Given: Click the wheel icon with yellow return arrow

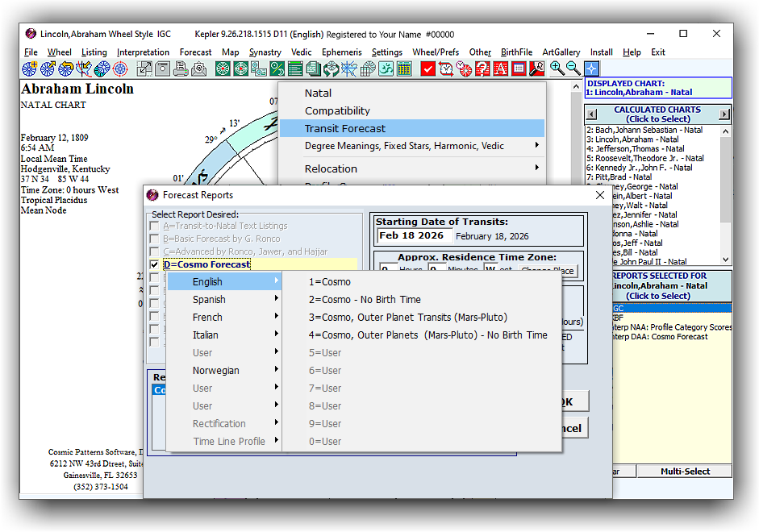Looking at the screenshot, I should (x=65, y=69).
